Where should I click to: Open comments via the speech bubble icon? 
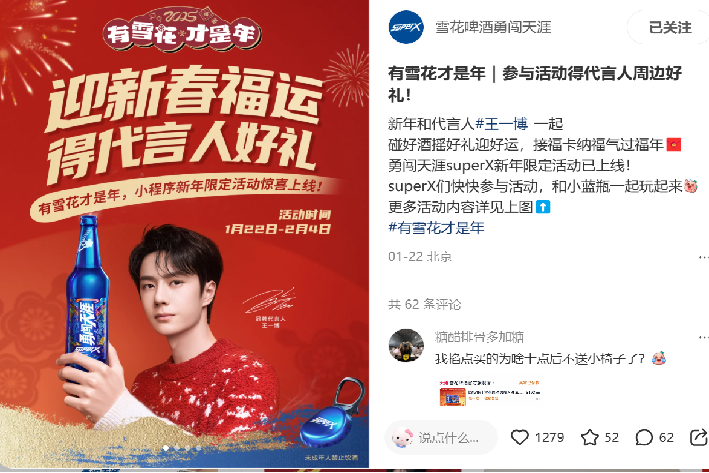pyautogui.click(x=644, y=437)
